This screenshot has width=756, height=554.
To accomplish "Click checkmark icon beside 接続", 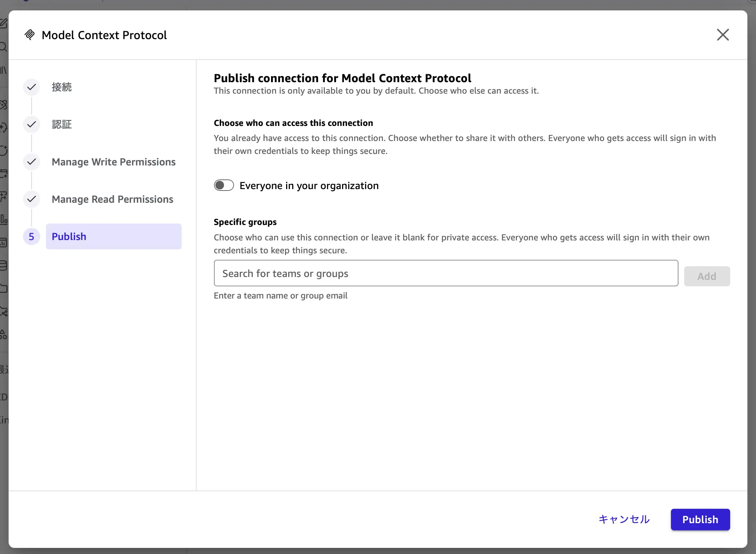I will 32,87.
